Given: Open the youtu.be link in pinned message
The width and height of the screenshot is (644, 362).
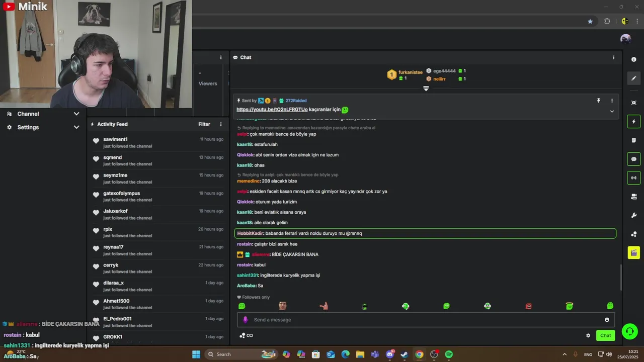Looking at the screenshot, I should [x=272, y=110].
